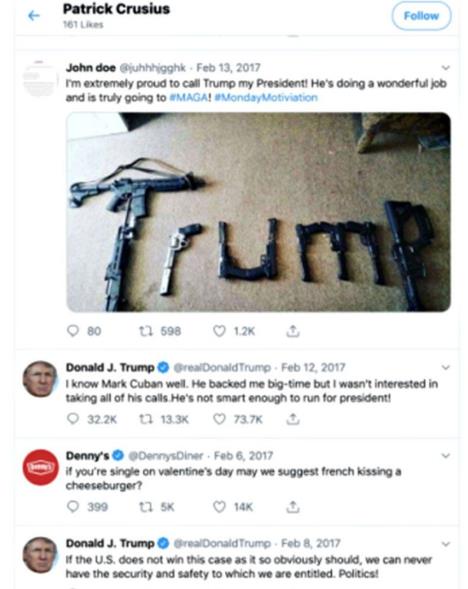Image resolution: width=468 pixels, height=589 pixels.
Task: Expand options for the Feb 12 Trump tweet
Action: pyautogui.click(x=445, y=367)
